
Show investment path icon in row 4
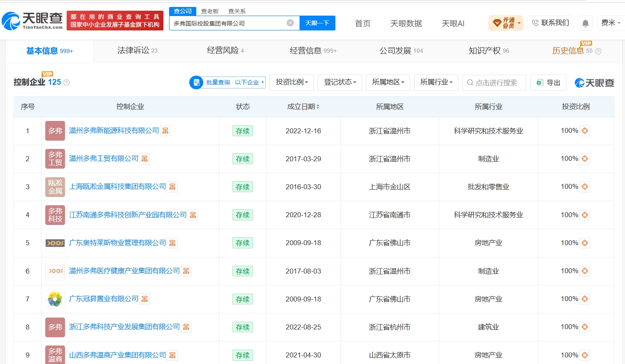point(585,215)
